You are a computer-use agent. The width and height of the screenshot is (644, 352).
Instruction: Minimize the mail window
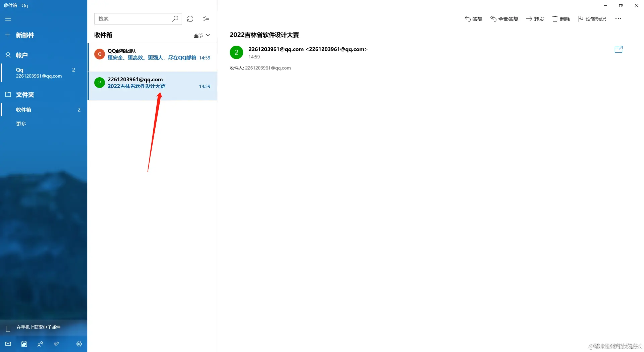pyautogui.click(x=605, y=5)
